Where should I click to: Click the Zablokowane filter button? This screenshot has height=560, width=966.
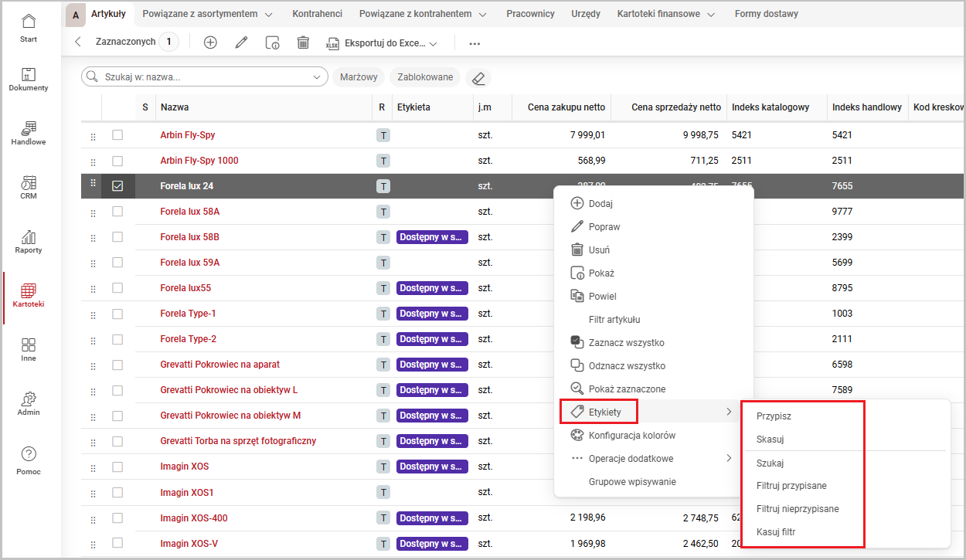[x=425, y=77]
